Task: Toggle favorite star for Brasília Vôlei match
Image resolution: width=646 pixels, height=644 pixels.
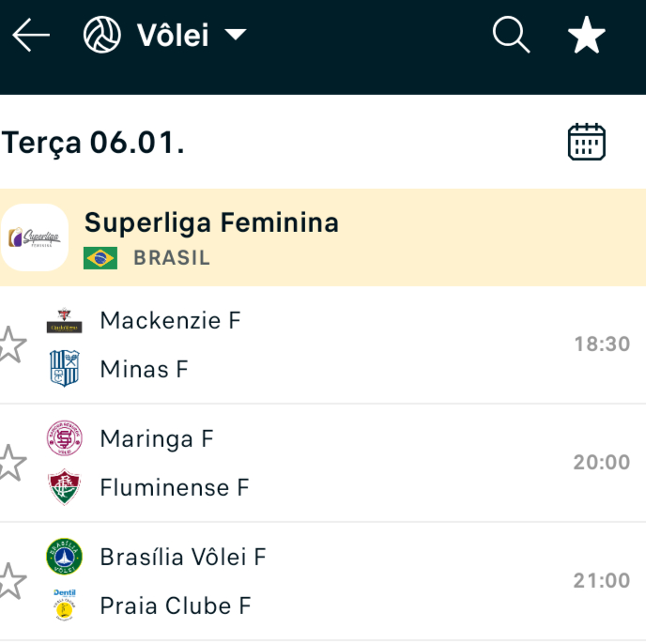Action: [9, 581]
